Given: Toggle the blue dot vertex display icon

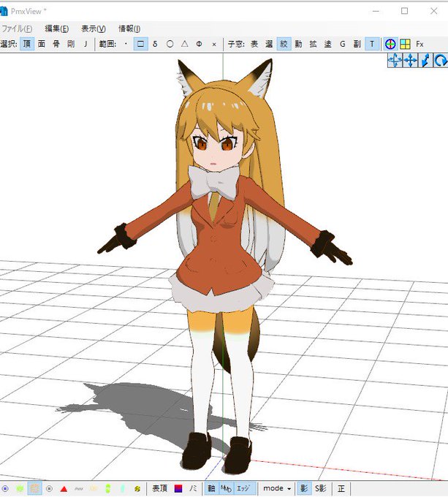Looking at the screenshot, I should point(5,489).
